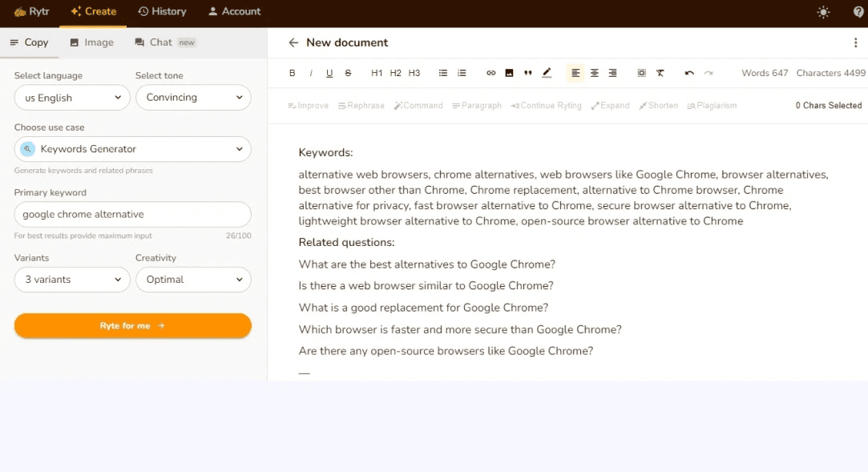
Task: Click "What are the best alternatives to Google Chrome?"
Action: tap(427, 264)
